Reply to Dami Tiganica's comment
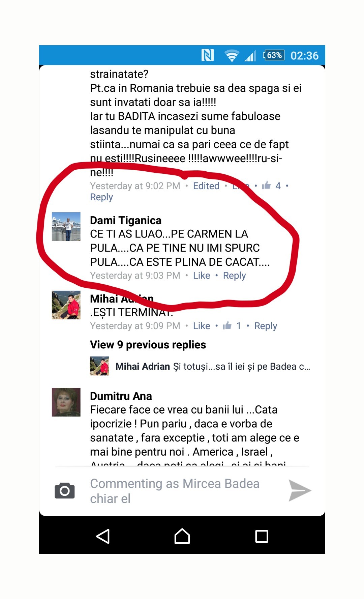 pos(235,276)
